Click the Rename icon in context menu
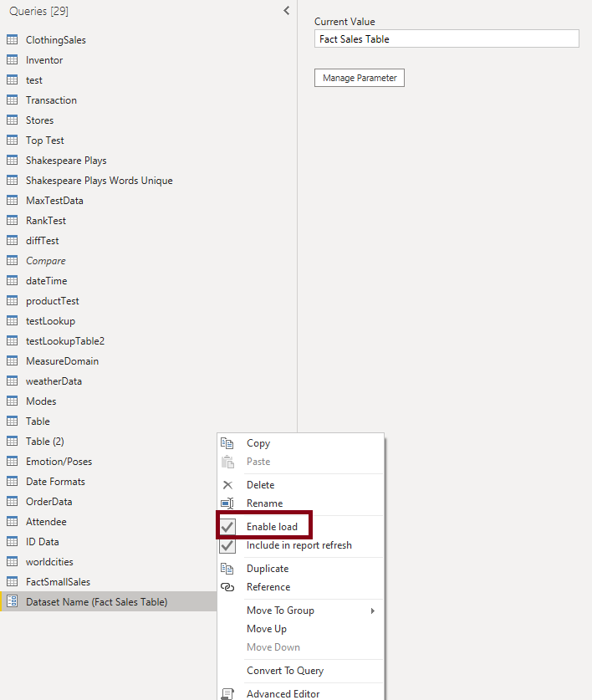Viewport: 592px width, 700px height. [x=227, y=503]
